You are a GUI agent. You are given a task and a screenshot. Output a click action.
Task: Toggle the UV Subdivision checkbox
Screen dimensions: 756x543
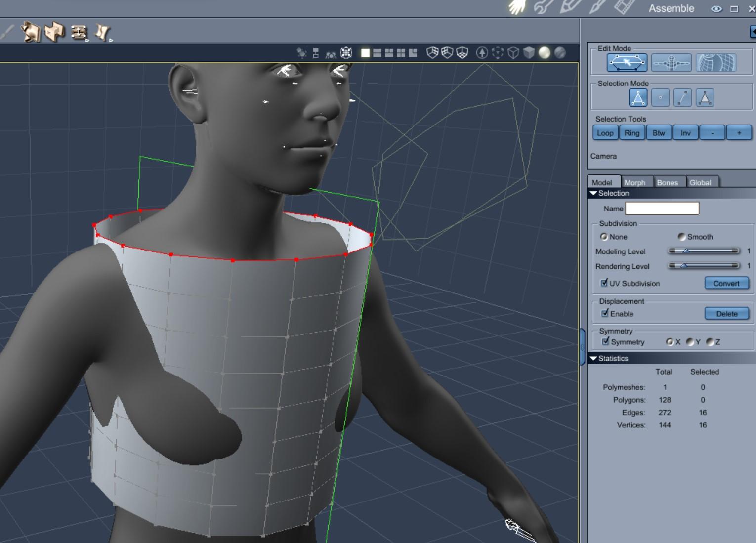click(604, 283)
